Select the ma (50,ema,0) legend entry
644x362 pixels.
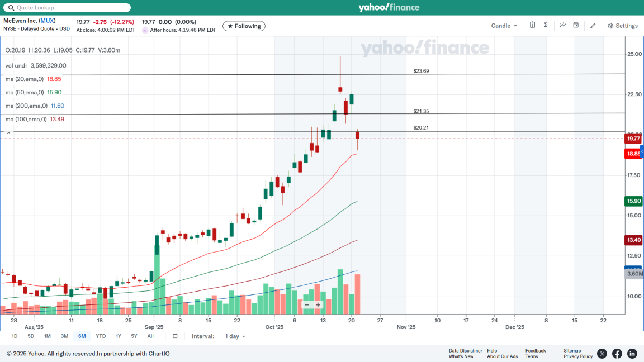pos(34,92)
